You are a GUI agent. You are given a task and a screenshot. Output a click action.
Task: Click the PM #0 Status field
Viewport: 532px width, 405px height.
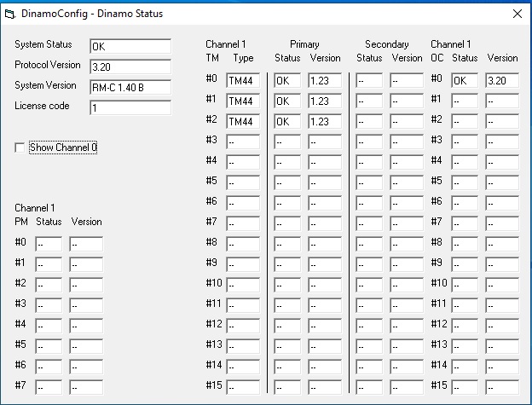(49, 244)
